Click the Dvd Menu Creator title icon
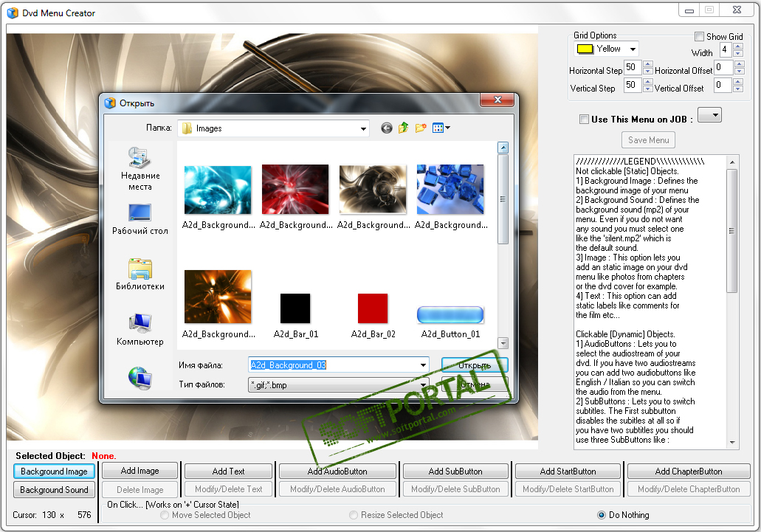Image resolution: width=761 pixels, height=532 pixels. (x=13, y=13)
